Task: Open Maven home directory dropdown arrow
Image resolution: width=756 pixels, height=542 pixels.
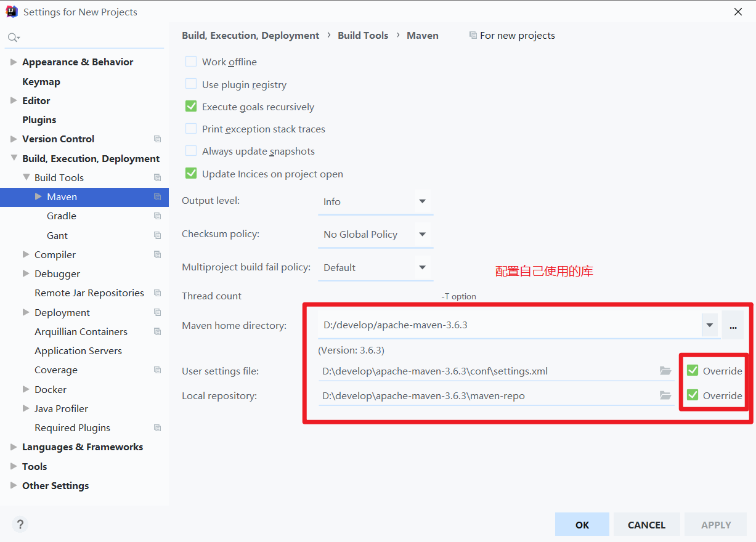Action: (710, 325)
